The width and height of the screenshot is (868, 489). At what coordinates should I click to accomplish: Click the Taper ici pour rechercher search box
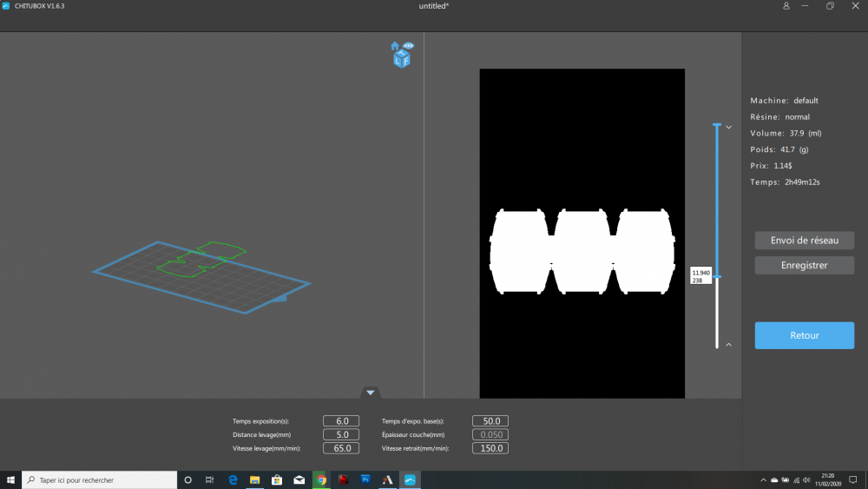tap(100, 480)
